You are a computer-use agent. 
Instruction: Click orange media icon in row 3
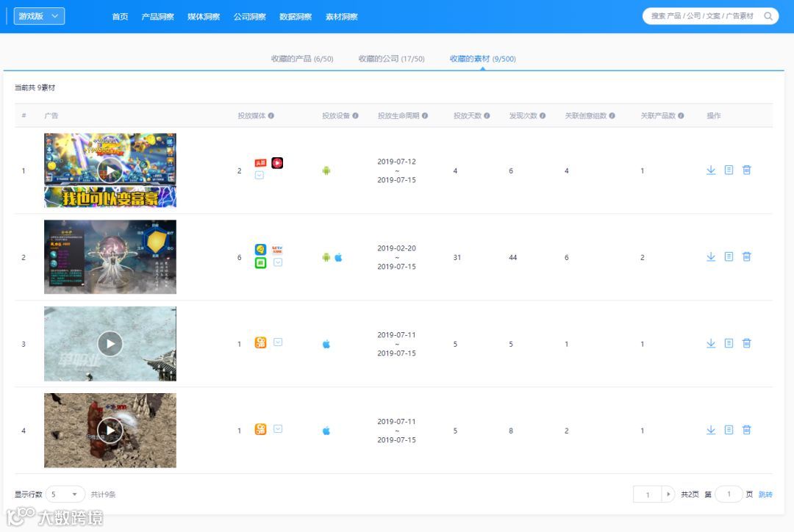click(x=260, y=342)
